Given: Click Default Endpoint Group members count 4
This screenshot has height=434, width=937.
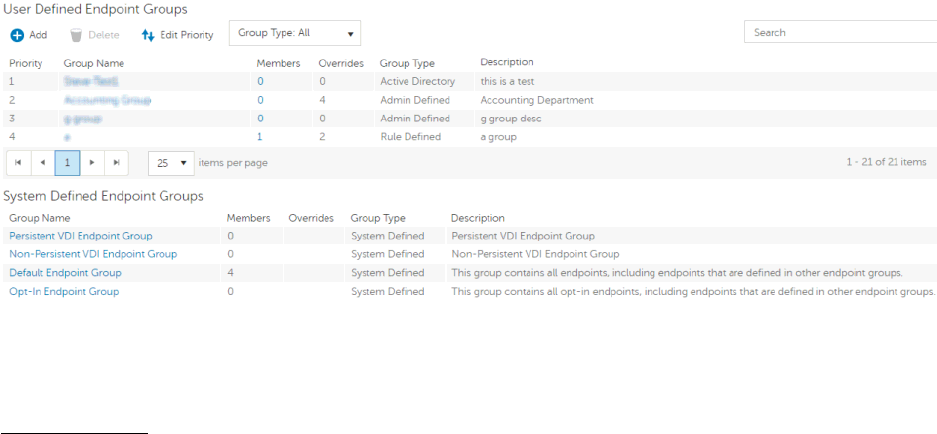Looking at the screenshot, I should tap(230, 273).
